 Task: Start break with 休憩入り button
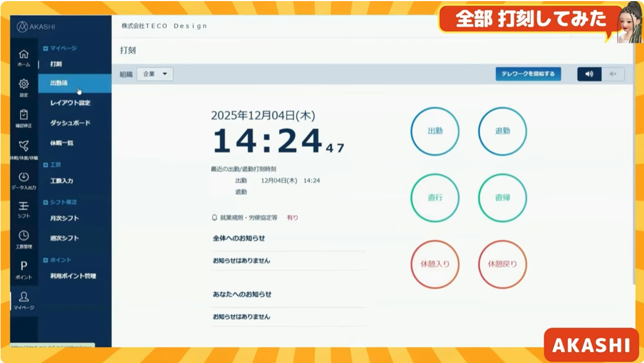(x=435, y=265)
